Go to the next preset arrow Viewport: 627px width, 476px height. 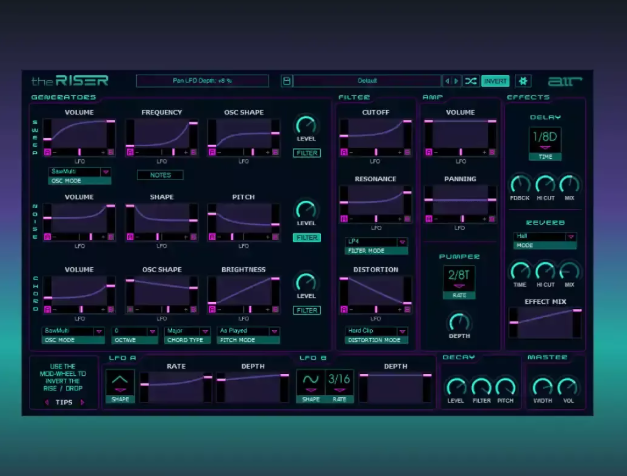[456, 81]
